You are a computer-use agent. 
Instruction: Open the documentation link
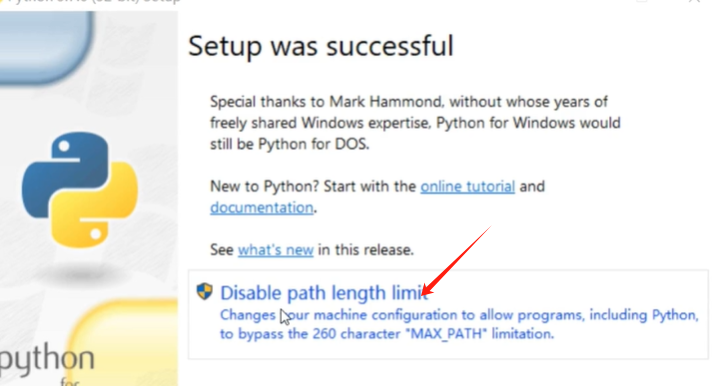coord(262,208)
